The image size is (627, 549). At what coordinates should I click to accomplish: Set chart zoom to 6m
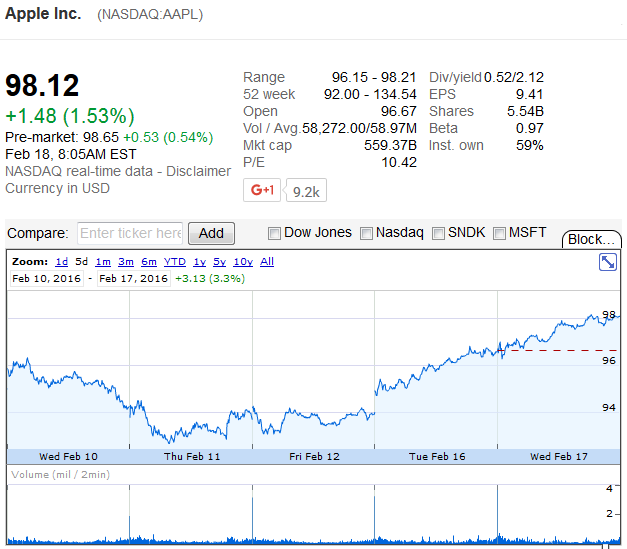tap(149, 262)
